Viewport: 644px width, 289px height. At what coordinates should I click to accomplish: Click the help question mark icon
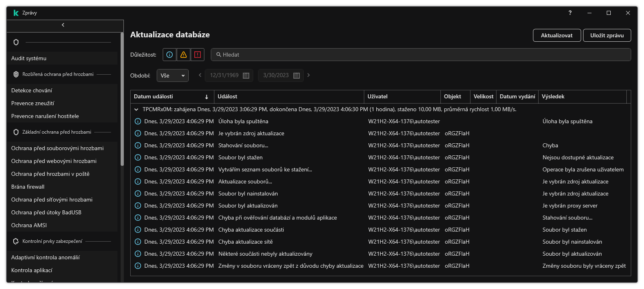pos(570,13)
